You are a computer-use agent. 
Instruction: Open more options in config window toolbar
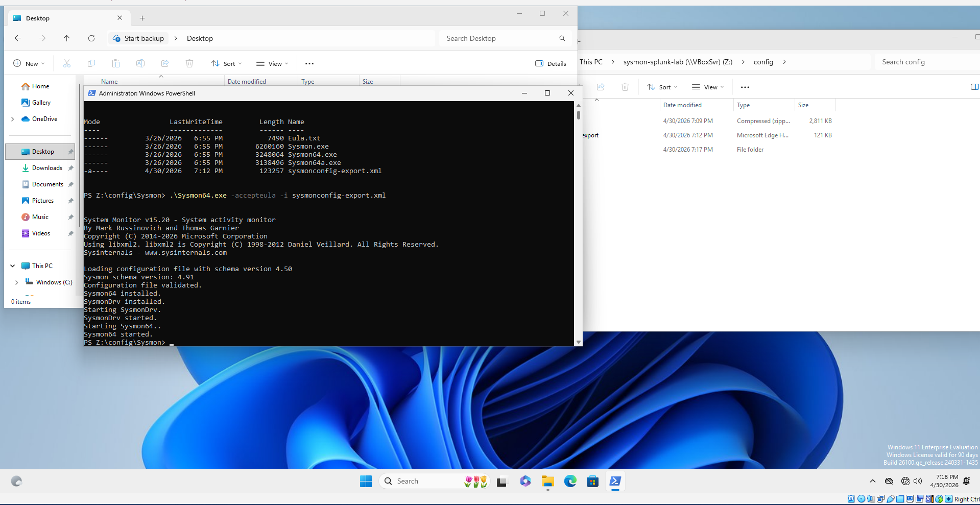[x=745, y=87]
